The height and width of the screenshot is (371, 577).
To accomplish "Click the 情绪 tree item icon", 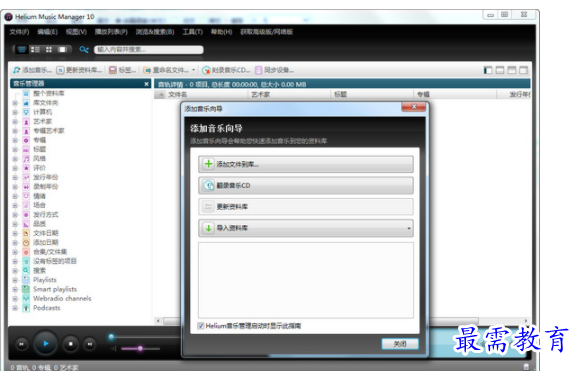I will (26, 196).
